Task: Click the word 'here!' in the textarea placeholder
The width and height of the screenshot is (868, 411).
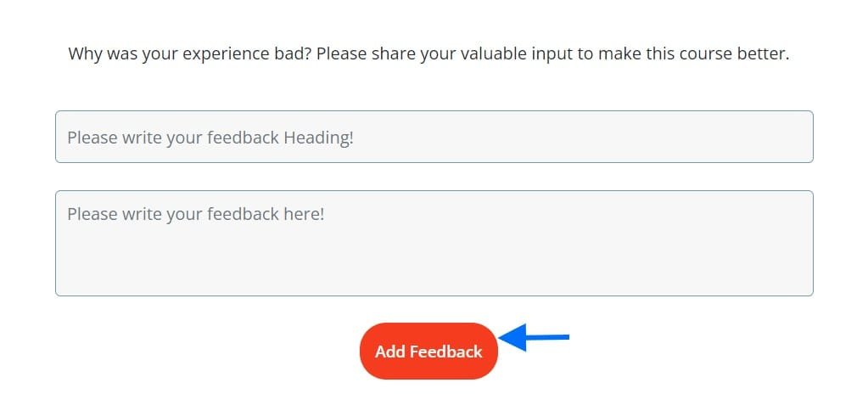Action: point(304,214)
